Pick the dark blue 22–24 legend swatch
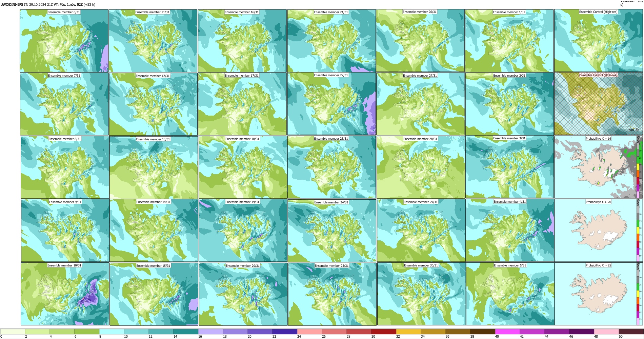The height and width of the screenshot is (339, 644). click(x=285, y=332)
